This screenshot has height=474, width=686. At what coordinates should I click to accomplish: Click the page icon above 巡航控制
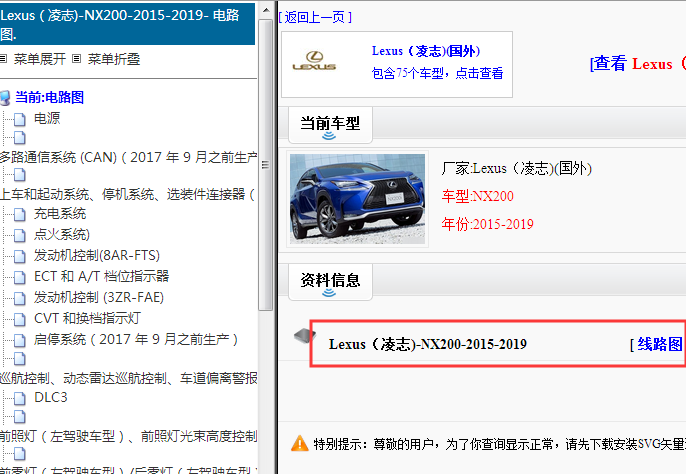(19, 359)
